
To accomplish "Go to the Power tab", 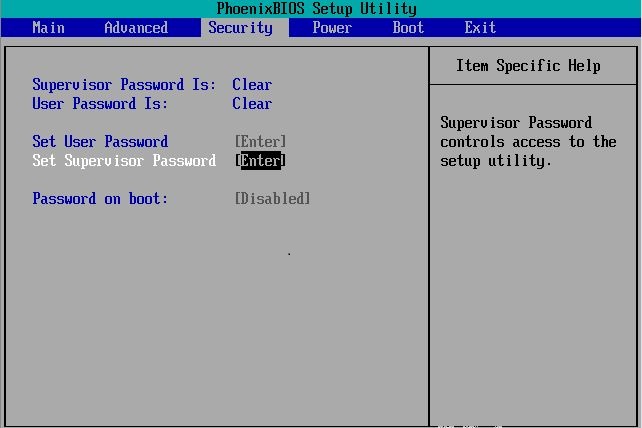I will (x=331, y=28).
